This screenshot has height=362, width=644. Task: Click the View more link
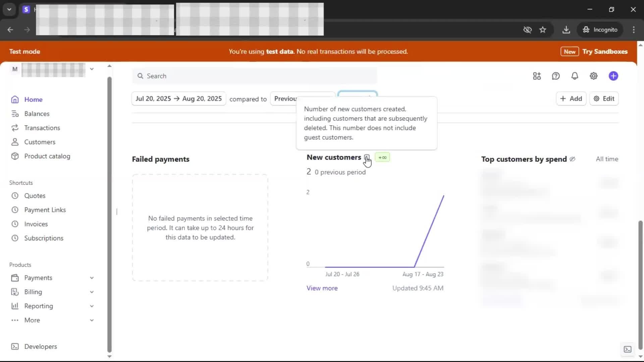[x=322, y=288]
